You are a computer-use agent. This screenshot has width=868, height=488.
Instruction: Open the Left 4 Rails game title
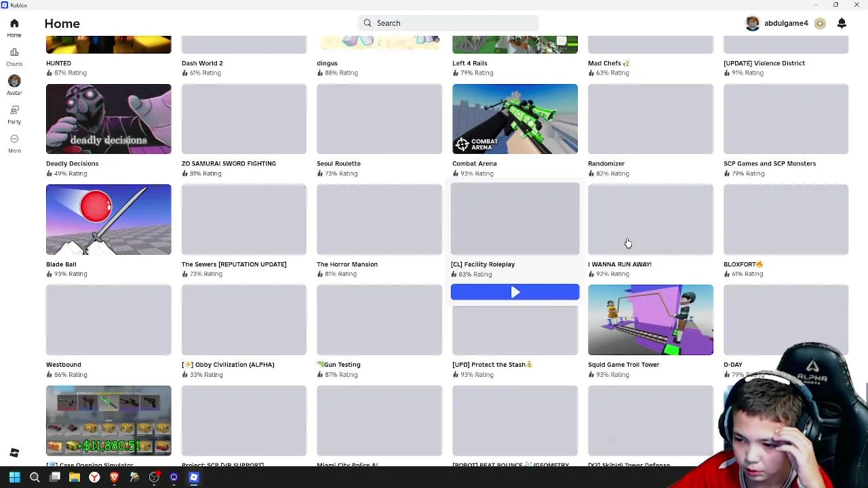click(470, 63)
